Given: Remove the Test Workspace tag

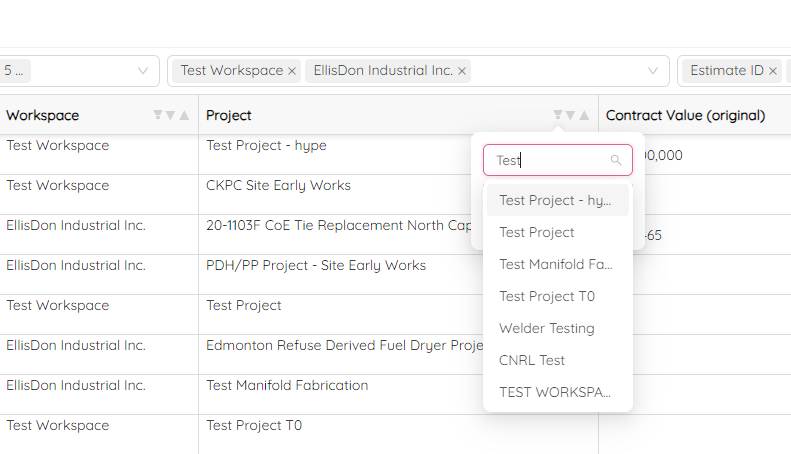Looking at the screenshot, I should pyautogui.click(x=292, y=71).
